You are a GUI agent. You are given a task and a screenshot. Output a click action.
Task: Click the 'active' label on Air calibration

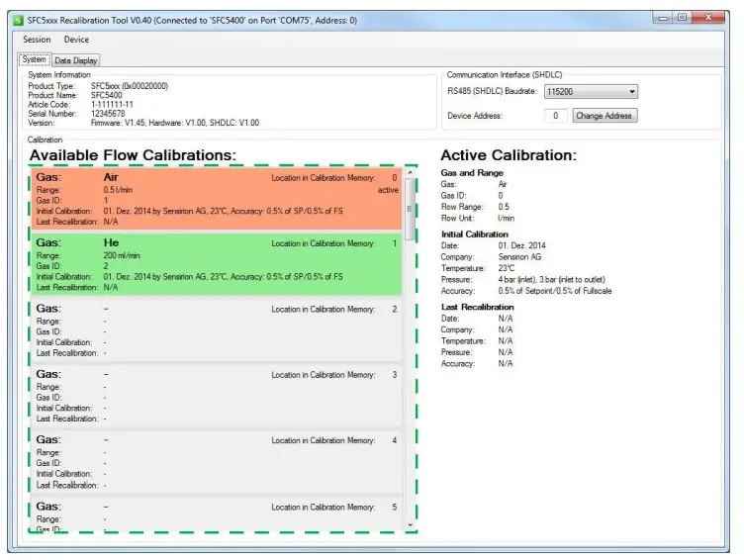tap(388, 190)
